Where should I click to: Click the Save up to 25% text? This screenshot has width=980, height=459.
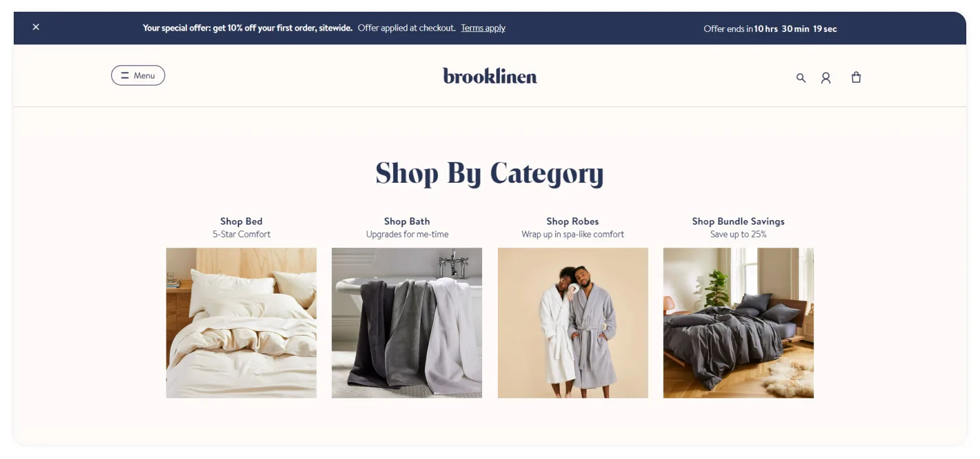coord(738,234)
